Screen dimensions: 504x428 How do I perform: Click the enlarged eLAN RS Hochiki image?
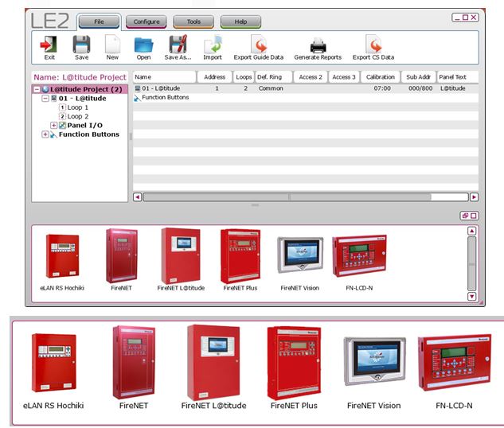(53, 363)
